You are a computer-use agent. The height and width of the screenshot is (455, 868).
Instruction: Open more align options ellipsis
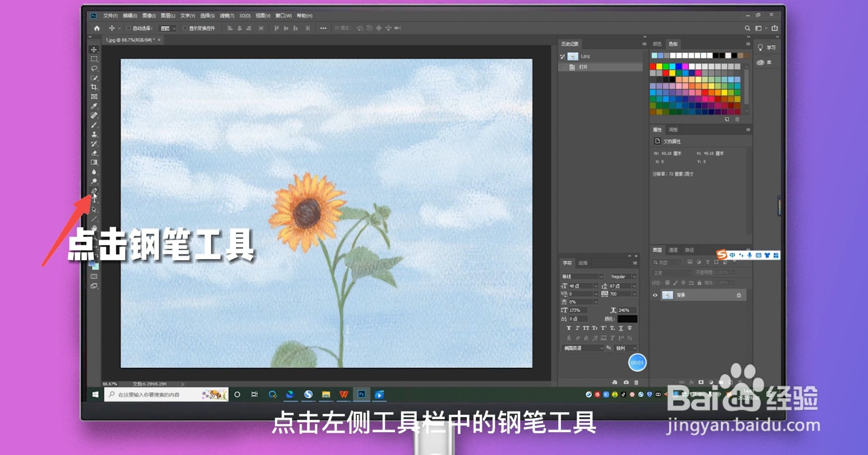pyautogui.click(x=323, y=28)
